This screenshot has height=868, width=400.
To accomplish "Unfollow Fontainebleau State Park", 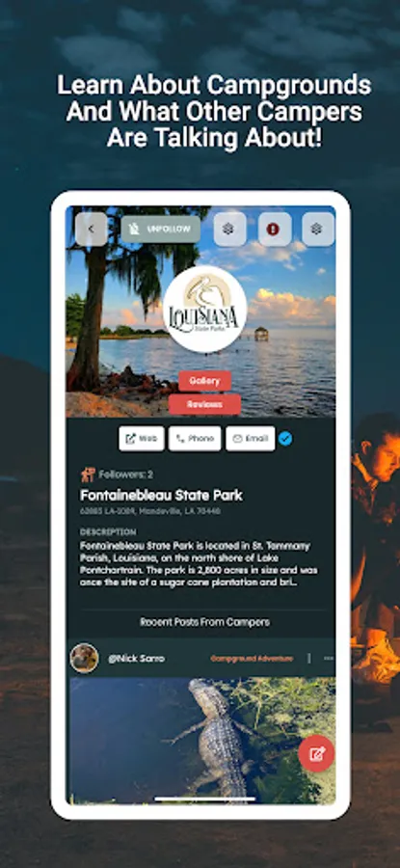I will pos(161,230).
